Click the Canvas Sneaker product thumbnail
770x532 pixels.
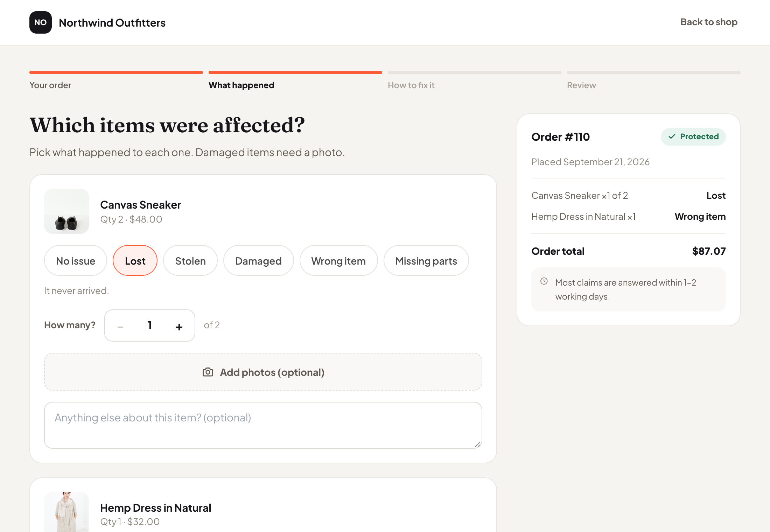click(66, 211)
